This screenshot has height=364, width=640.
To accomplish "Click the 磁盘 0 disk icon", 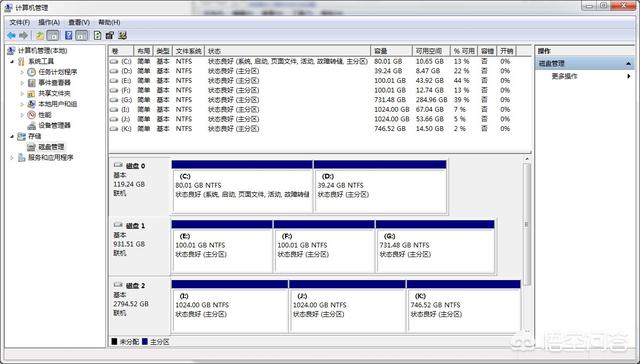I will (x=118, y=165).
